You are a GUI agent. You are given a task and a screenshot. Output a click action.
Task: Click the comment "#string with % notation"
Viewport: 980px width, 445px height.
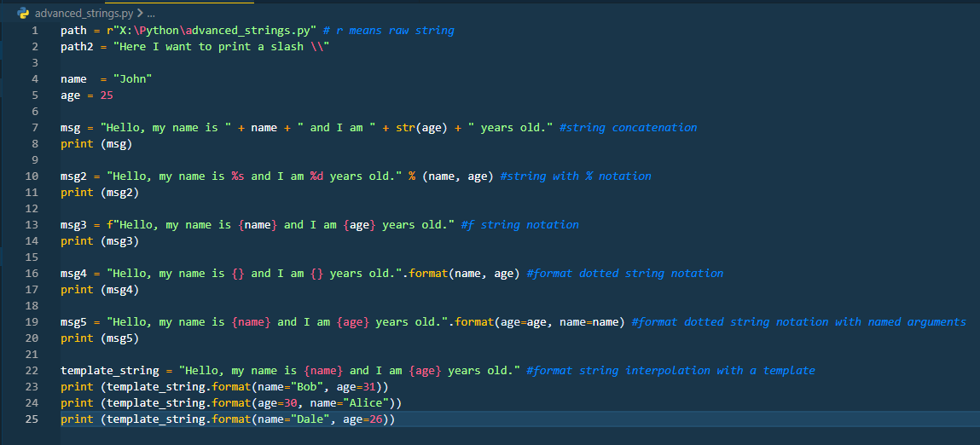pyautogui.click(x=576, y=176)
